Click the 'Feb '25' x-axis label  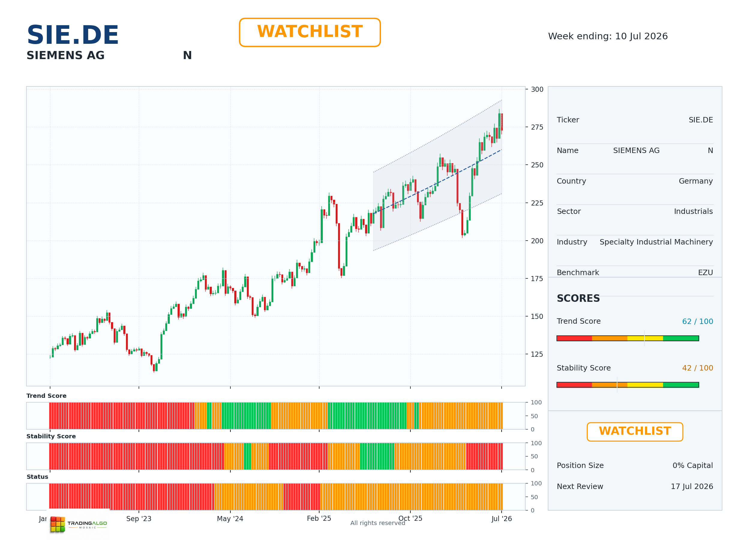(319, 518)
